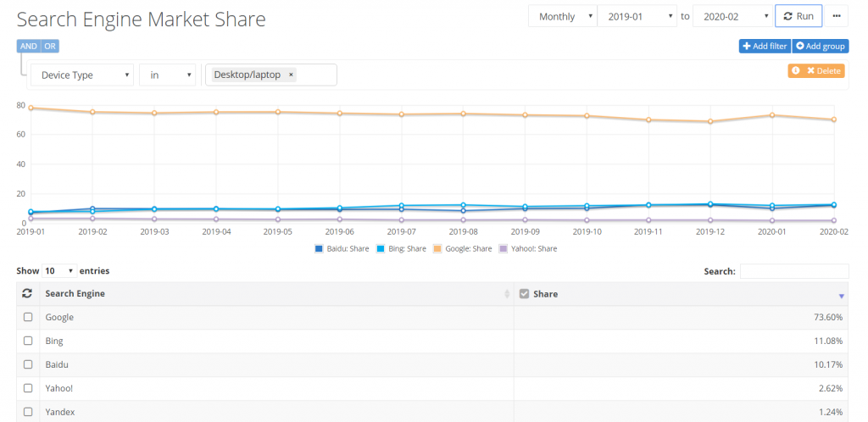
Task: Click the Add filter button
Action: [765, 46]
